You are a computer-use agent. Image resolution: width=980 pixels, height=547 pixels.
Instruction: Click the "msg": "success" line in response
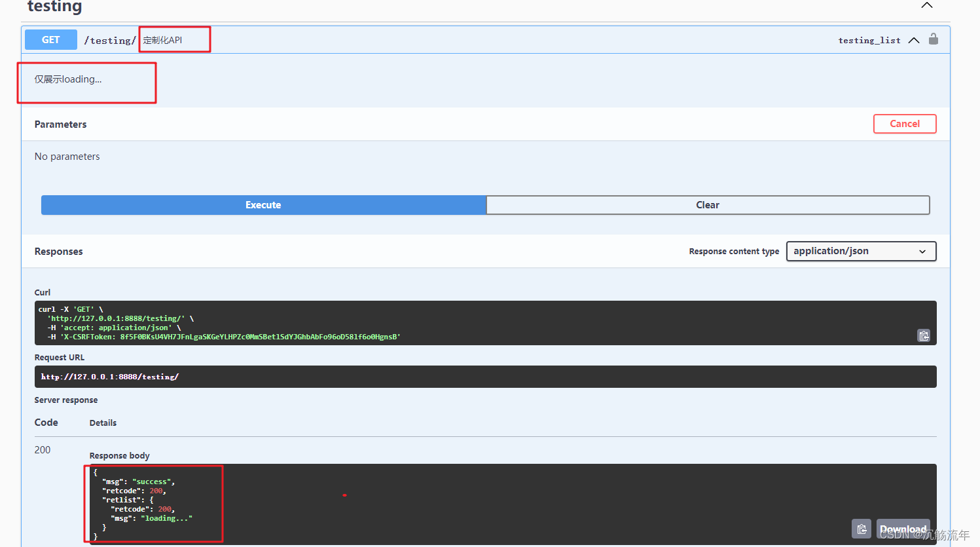[x=138, y=481]
